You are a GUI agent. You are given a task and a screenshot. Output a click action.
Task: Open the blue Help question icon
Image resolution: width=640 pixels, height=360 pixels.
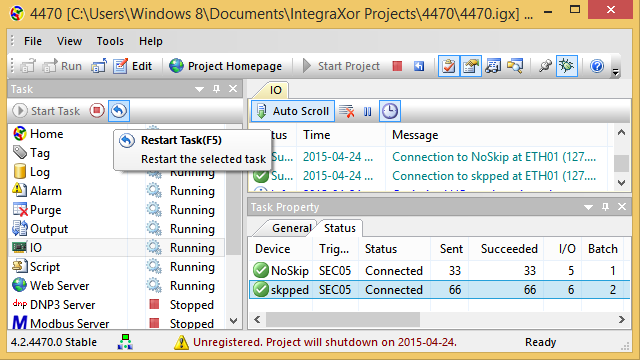tap(597, 66)
